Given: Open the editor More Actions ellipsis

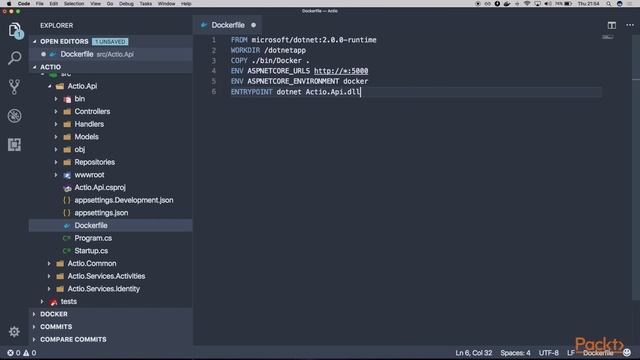Looking at the screenshot, I should [x=630, y=25].
